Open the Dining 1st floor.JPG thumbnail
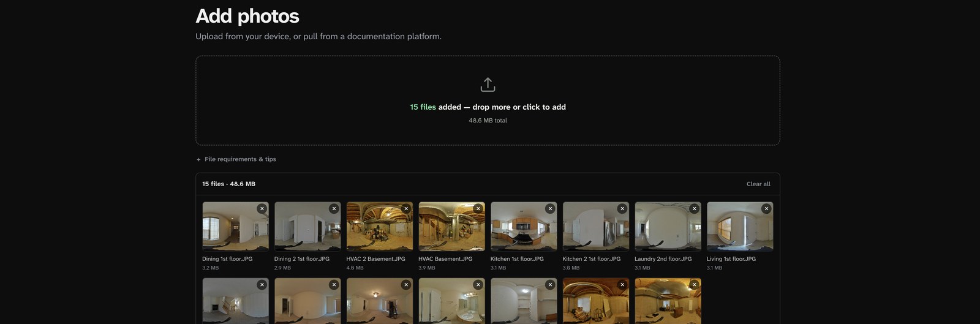The width and height of the screenshot is (980, 324). click(235, 227)
